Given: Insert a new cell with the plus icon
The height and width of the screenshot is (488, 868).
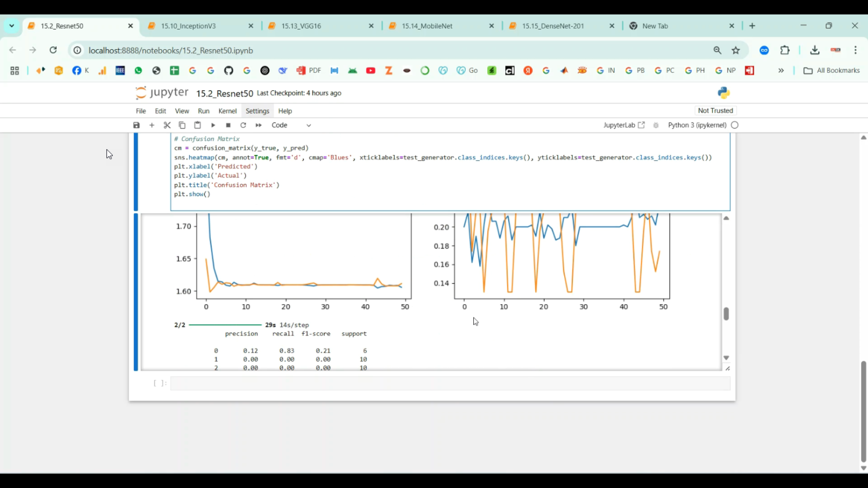Looking at the screenshot, I should click(x=152, y=125).
